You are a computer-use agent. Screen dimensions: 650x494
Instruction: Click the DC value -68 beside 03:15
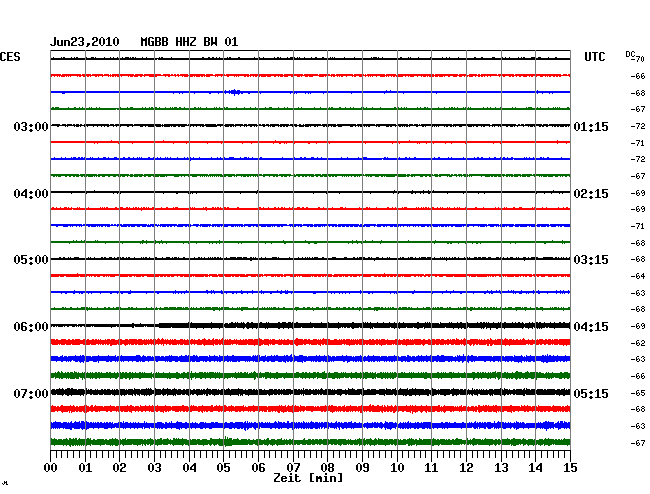pos(638,259)
